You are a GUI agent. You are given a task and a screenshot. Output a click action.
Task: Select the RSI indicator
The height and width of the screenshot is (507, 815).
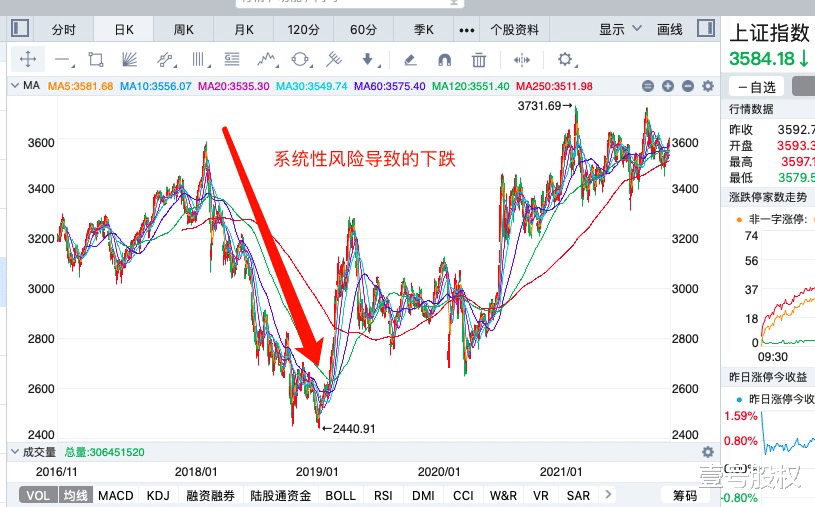[x=383, y=496]
